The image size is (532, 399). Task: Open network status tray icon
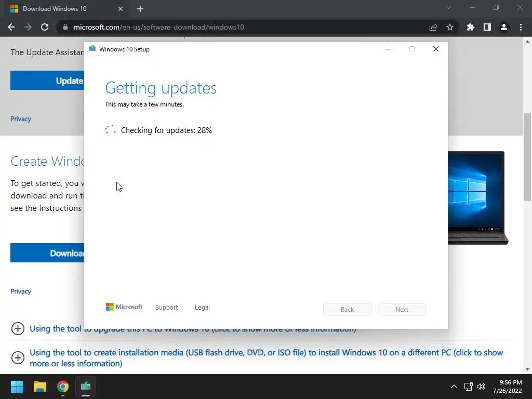point(469,387)
